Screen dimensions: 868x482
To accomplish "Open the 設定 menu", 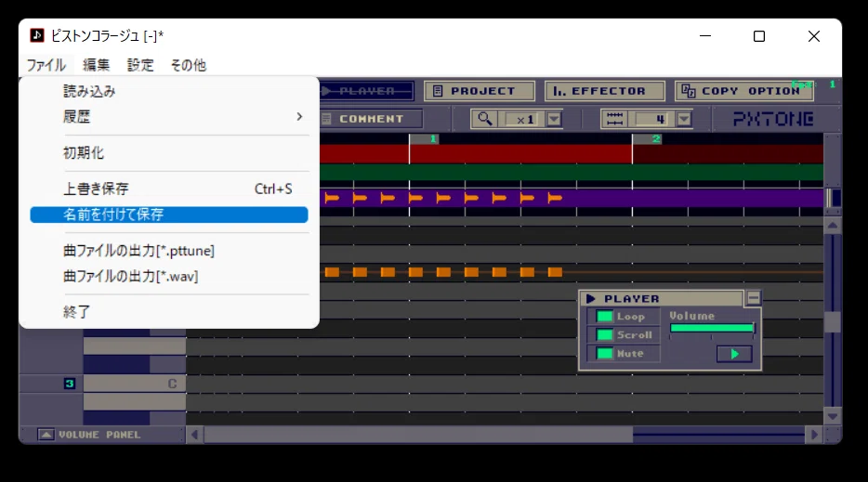I will (x=140, y=65).
